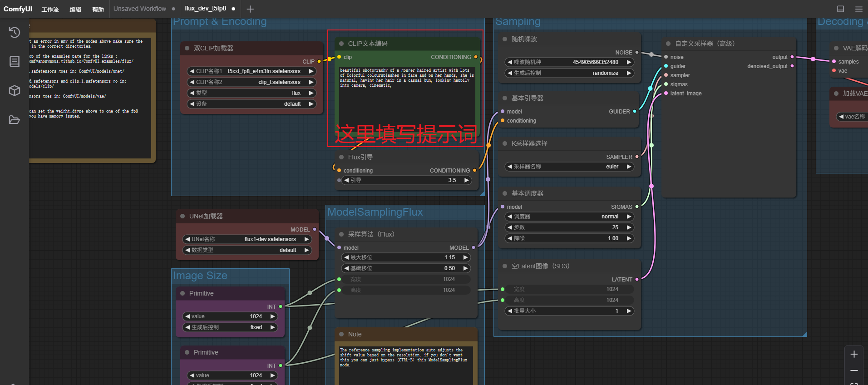
Task: Open the queue history sidebar icon
Action: [15, 32]
